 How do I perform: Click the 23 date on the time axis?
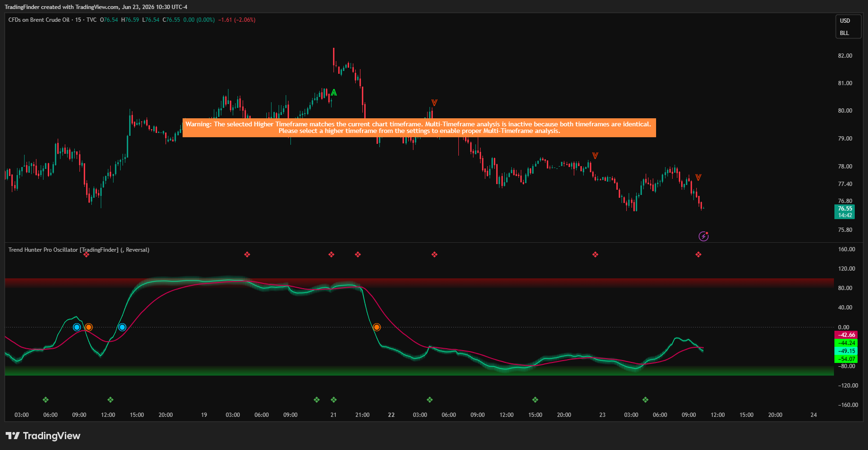pos(602,415)
